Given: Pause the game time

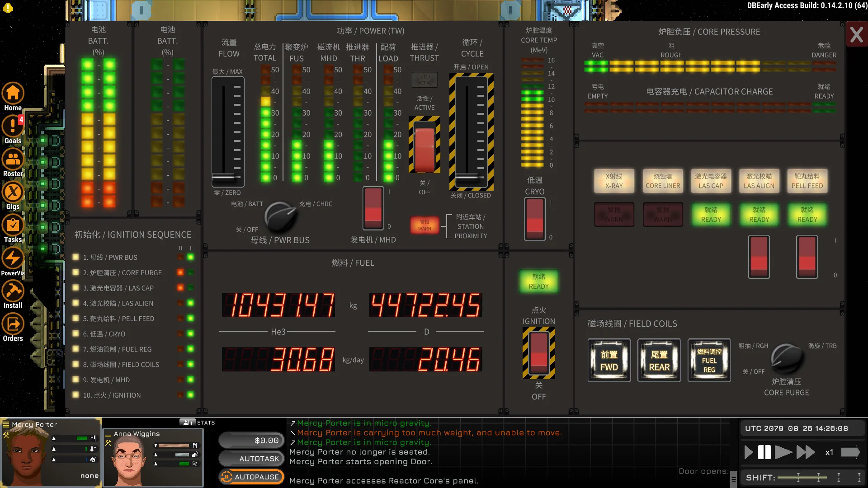Looking at the screenshot, I should pyautogui.click(x=764, y=452).
